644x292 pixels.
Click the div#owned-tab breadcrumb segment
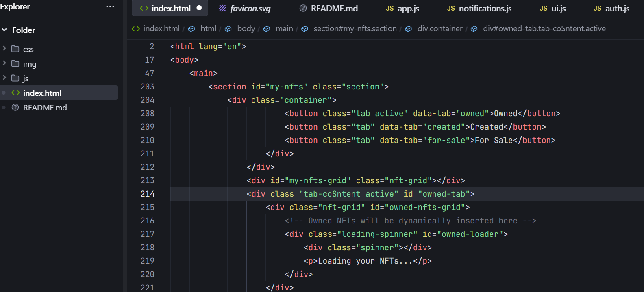(544, 28)
